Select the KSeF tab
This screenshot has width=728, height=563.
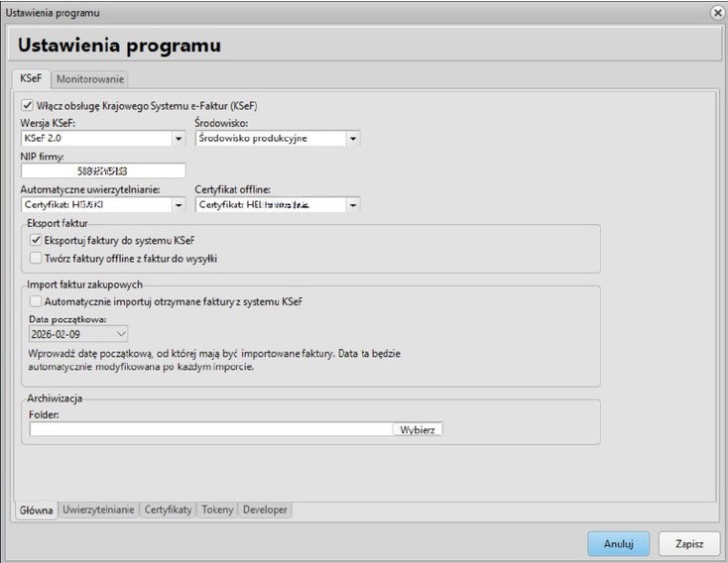(32, 78)
